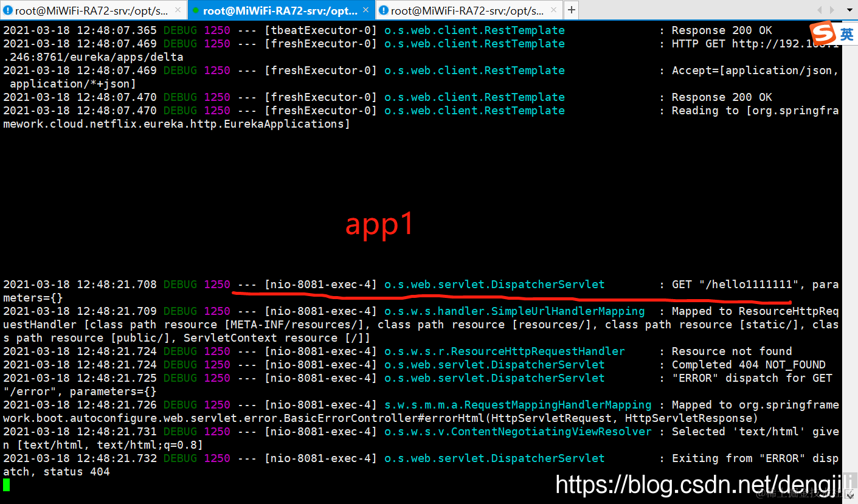
Task: Switch to the active bold session tab
Action: point(282,10)
